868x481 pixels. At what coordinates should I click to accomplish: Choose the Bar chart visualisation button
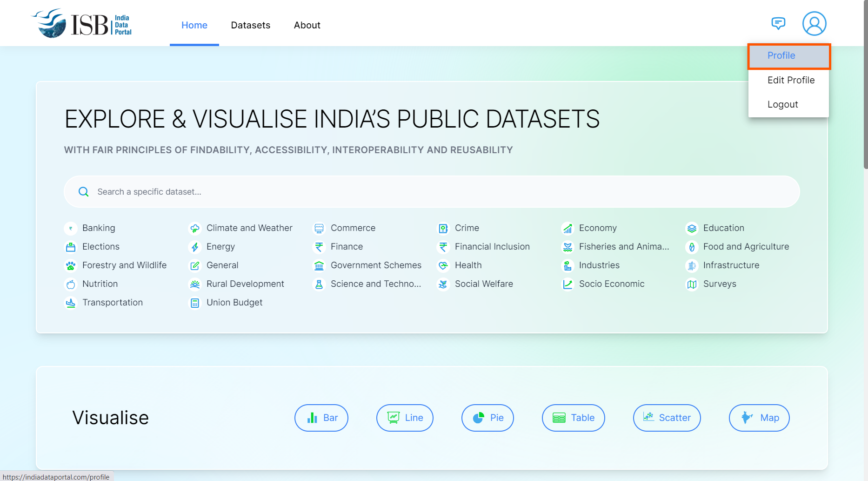click(x=321, y=418)
